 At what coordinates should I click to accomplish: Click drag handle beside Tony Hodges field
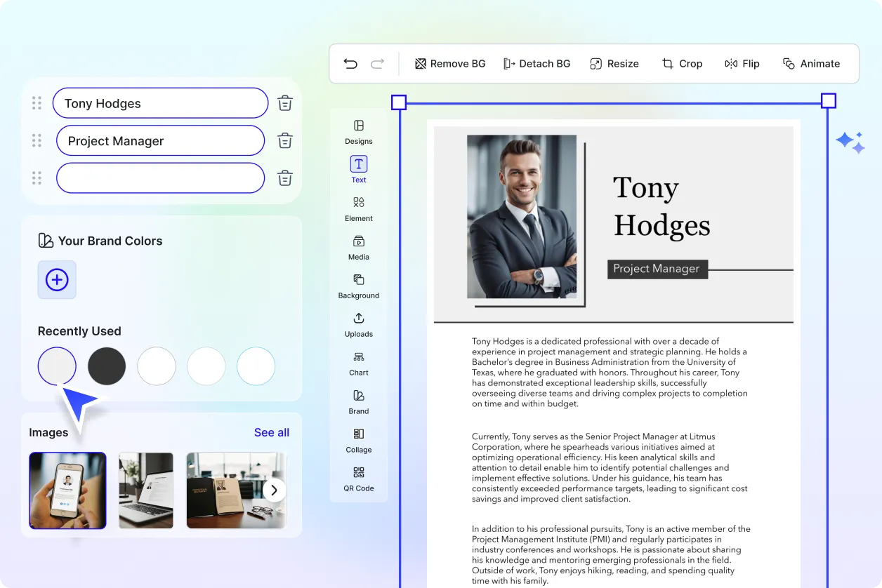click(37, 103)
